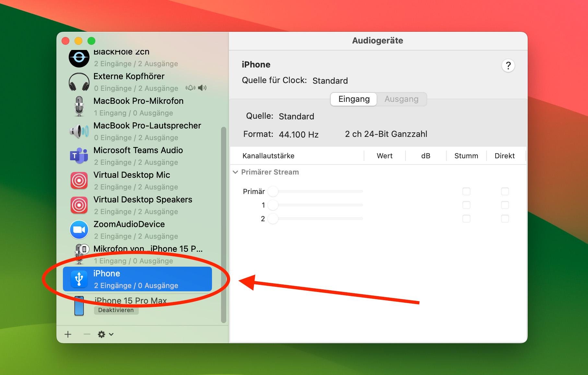
Task: Open the 2 ch 24-Bit Ganzzahl format popup
Action: click(x=386, y=134)
